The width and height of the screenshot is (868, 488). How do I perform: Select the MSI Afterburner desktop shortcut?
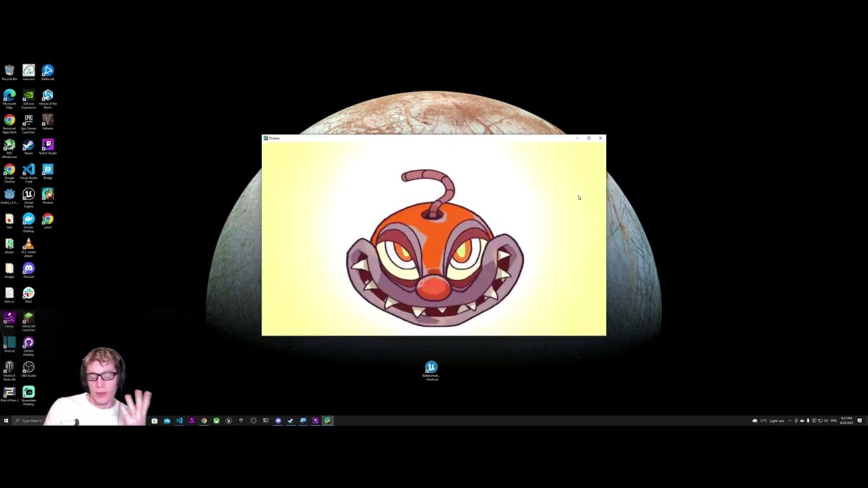pyautogui.click(x=9, y=148)
